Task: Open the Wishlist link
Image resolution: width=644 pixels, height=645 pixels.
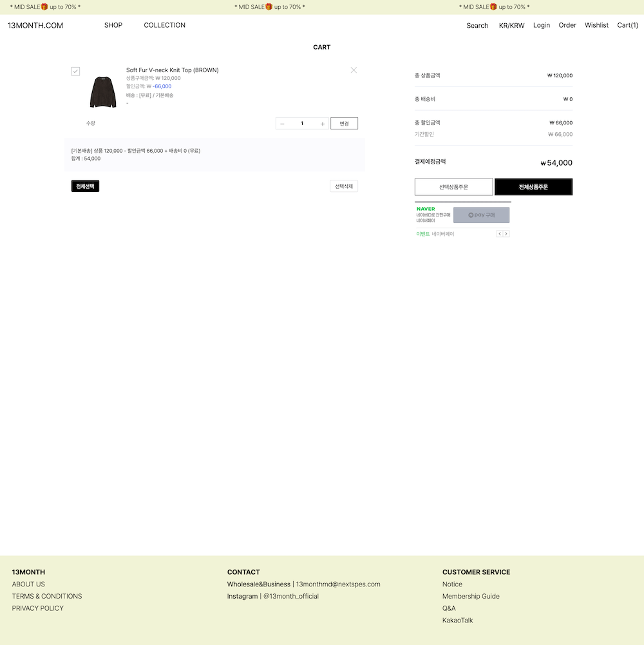Action: [x=596, y=25]
